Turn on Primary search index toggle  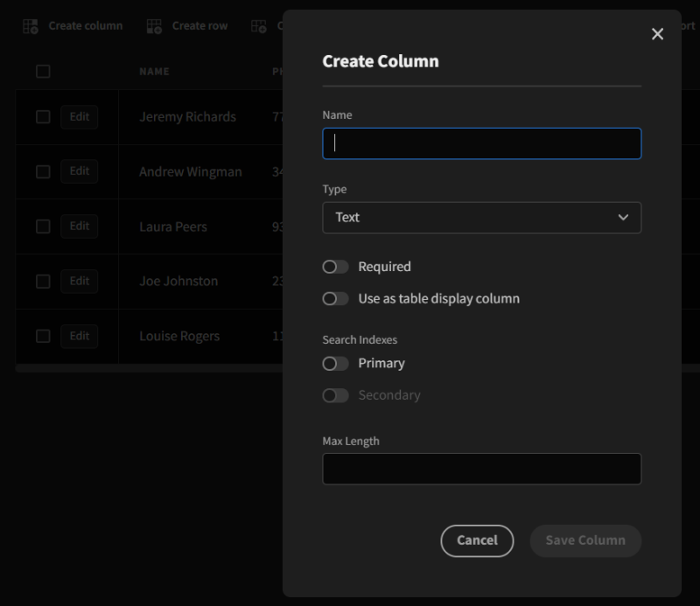pos(335,364)
